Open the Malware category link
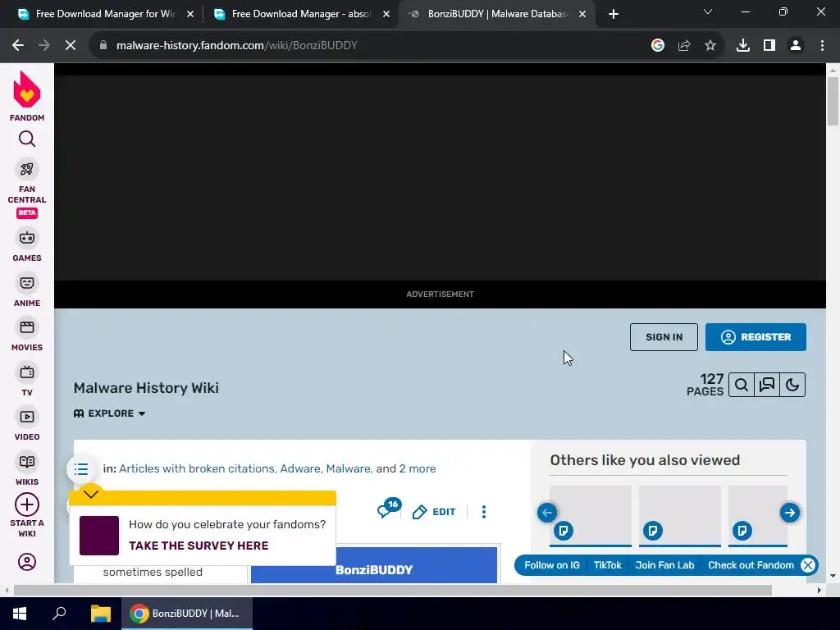The width and height of the screenshot is (840, 630). (x=348, y=468)
